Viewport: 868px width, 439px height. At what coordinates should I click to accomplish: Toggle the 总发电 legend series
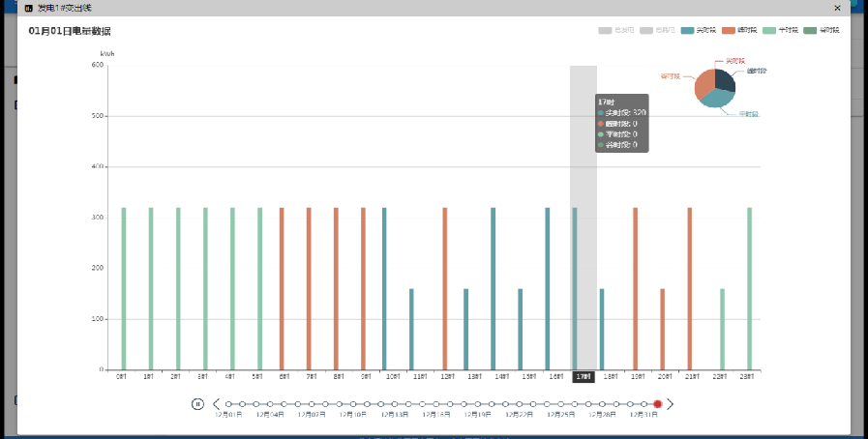tap(615, 30)
